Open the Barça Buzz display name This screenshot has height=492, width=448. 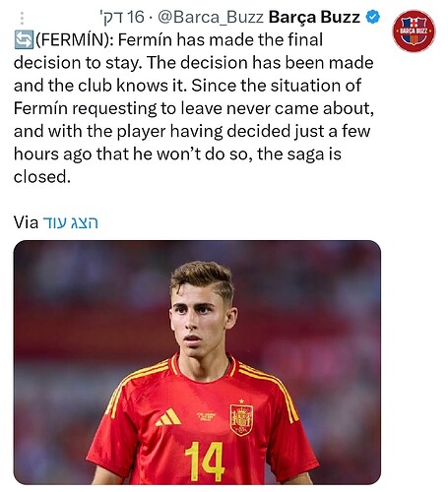point(314,17)
